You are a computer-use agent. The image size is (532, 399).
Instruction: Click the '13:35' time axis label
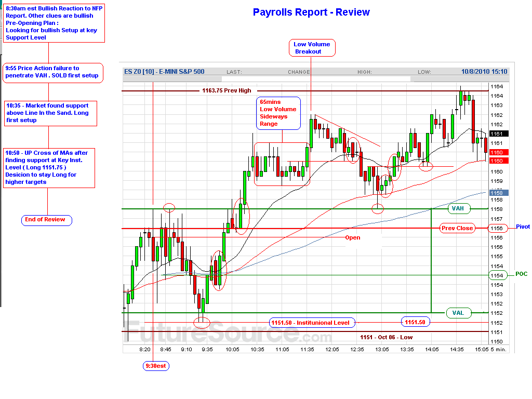(407, 349)
